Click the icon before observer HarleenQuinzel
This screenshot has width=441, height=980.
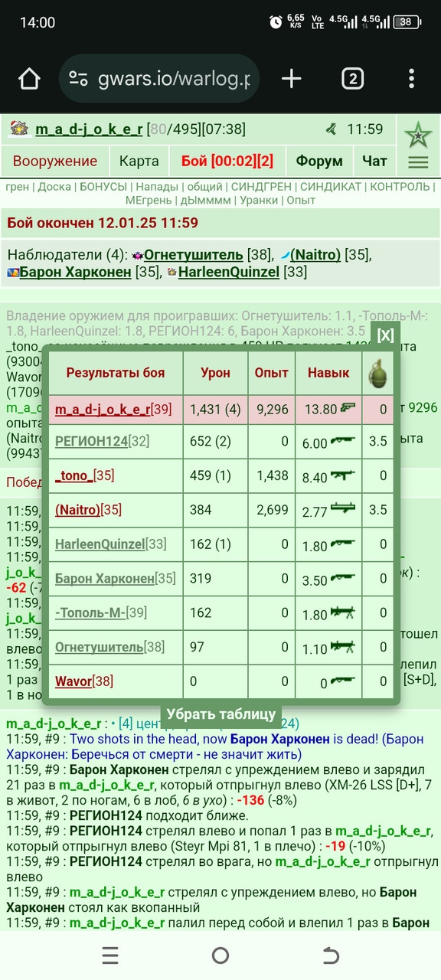tap(172, 272)
